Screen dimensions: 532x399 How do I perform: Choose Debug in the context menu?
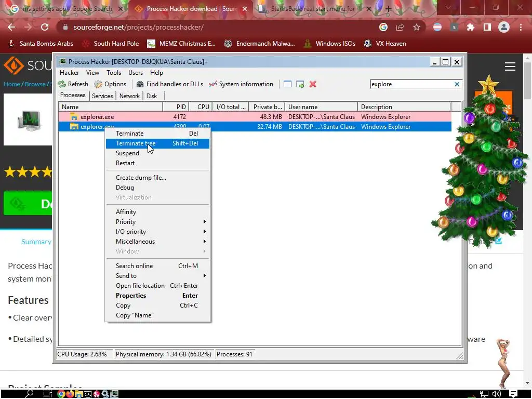[158, 187]
